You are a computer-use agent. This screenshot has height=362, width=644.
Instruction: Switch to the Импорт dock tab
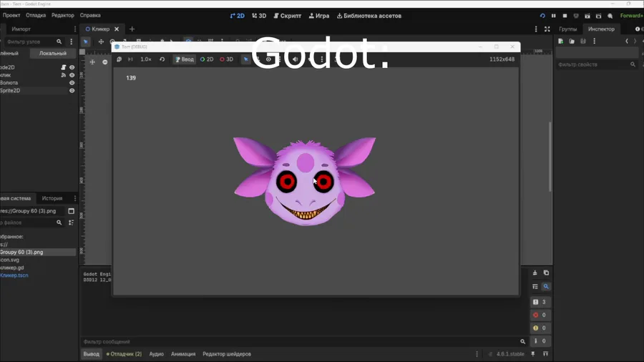[x=21, y=29]
